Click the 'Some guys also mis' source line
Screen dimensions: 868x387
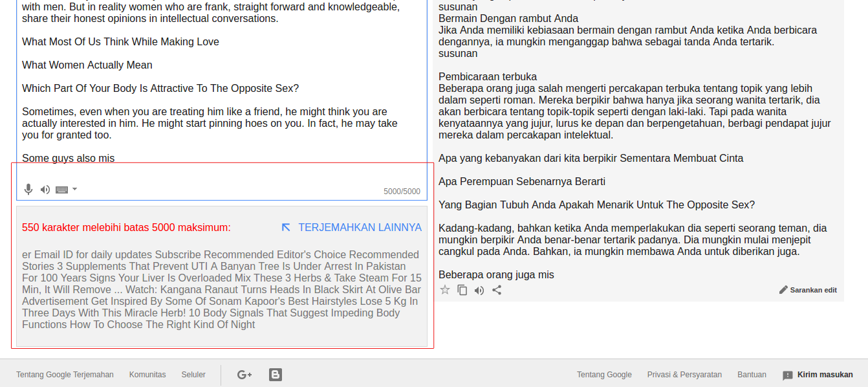[x=68, y=158]
